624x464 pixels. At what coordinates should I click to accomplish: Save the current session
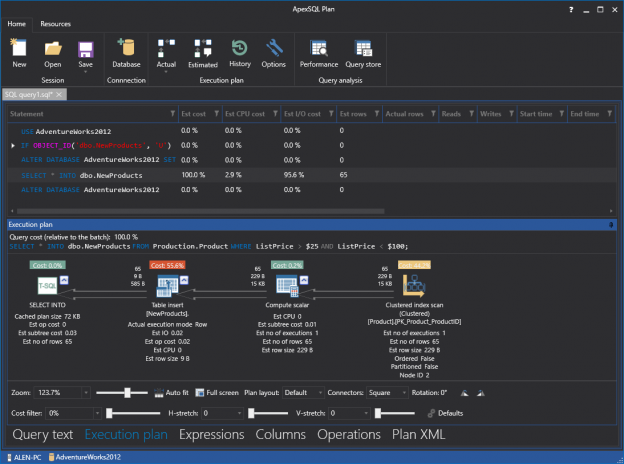(x=86, y=53)
